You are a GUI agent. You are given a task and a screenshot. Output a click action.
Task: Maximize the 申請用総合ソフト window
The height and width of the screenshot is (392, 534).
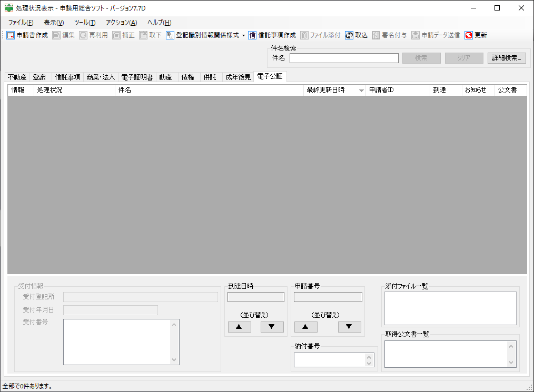497,8
